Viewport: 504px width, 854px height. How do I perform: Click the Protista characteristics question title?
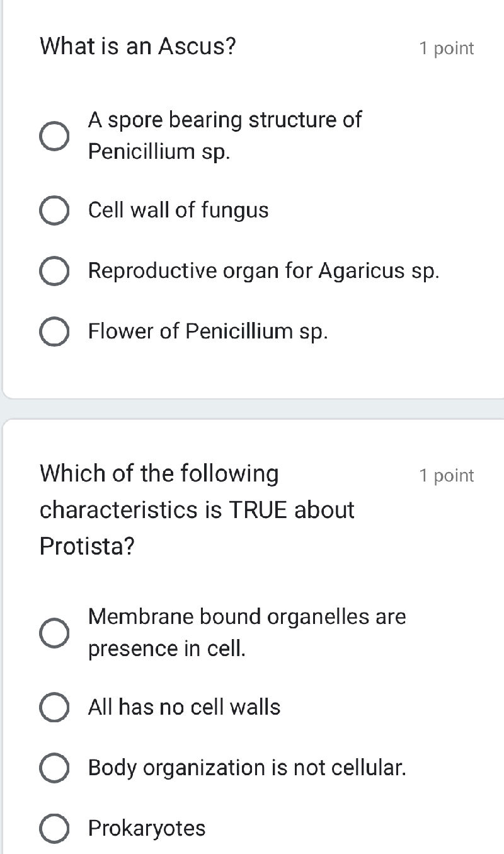[x=197, y=509]
